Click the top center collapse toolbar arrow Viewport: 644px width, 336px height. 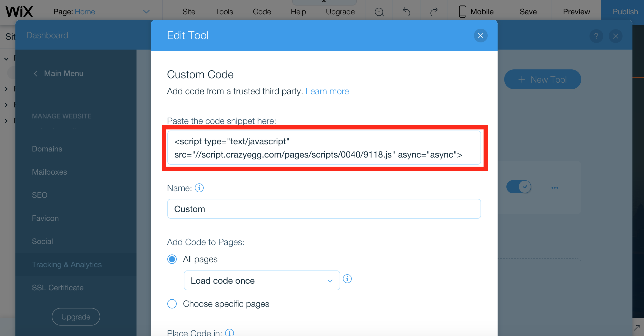click(x=324, y=2)
